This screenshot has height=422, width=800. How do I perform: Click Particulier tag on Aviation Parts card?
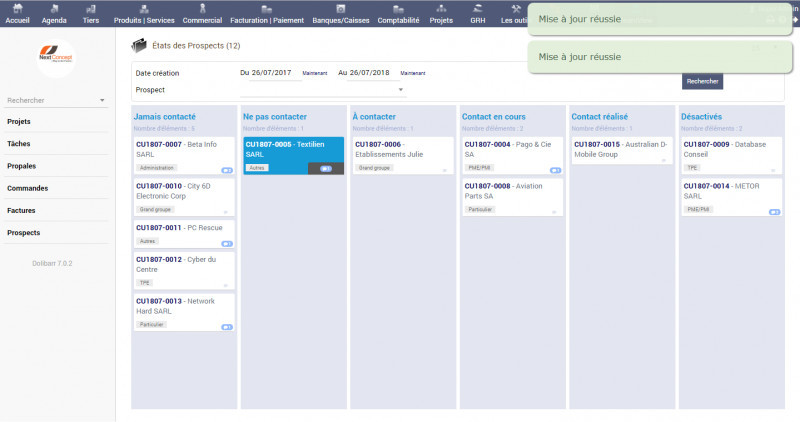(x=480, y=210)
